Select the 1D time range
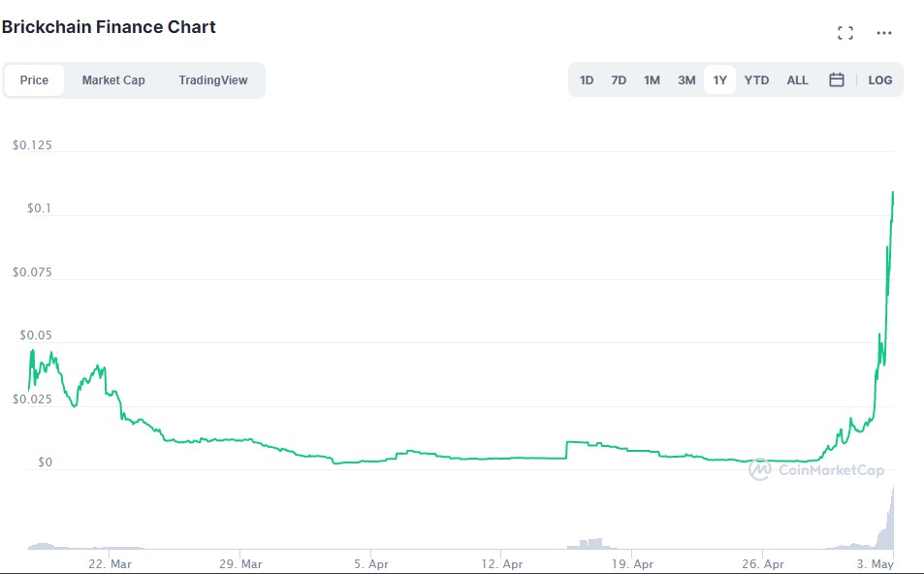Viewport: 924px width, 574px height. point(587,80)
